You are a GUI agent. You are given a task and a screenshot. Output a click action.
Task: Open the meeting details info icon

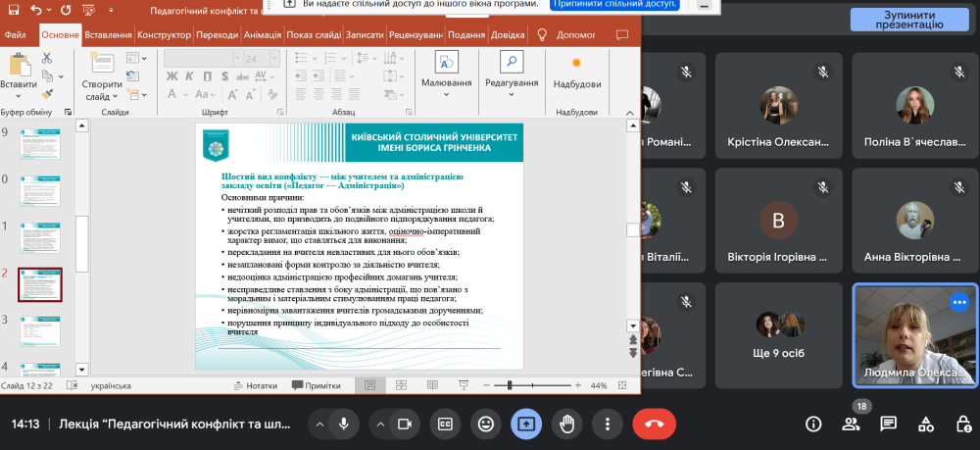coord(812,424)
